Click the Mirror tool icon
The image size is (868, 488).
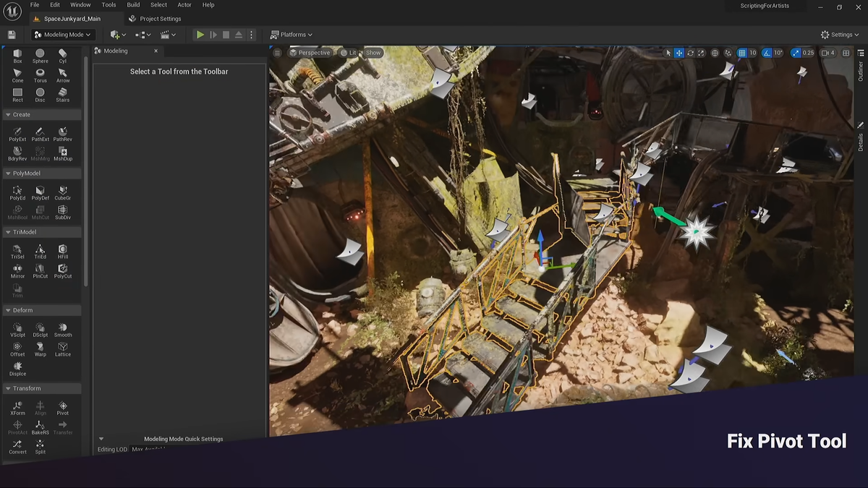(17, 271)
